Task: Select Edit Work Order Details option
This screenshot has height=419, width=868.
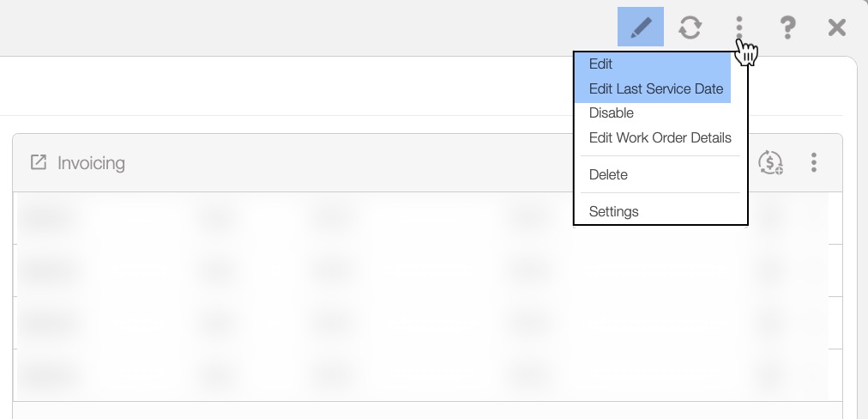Action: (x=660, y=137)
